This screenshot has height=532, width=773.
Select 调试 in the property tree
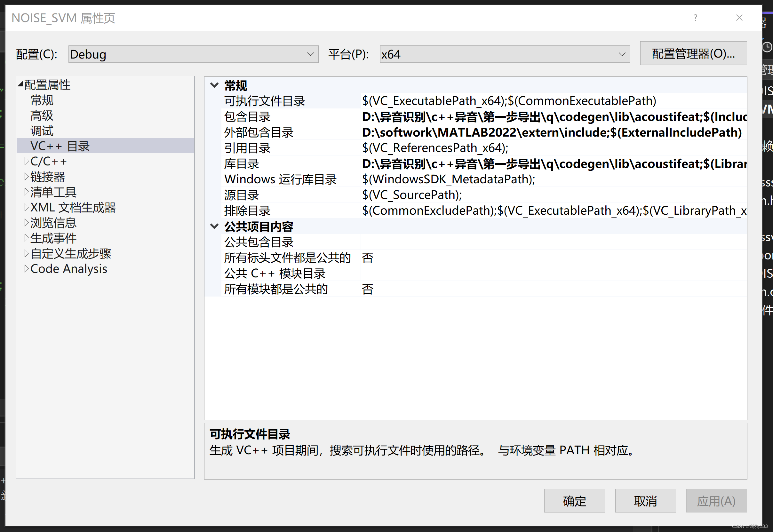[42, 131]
